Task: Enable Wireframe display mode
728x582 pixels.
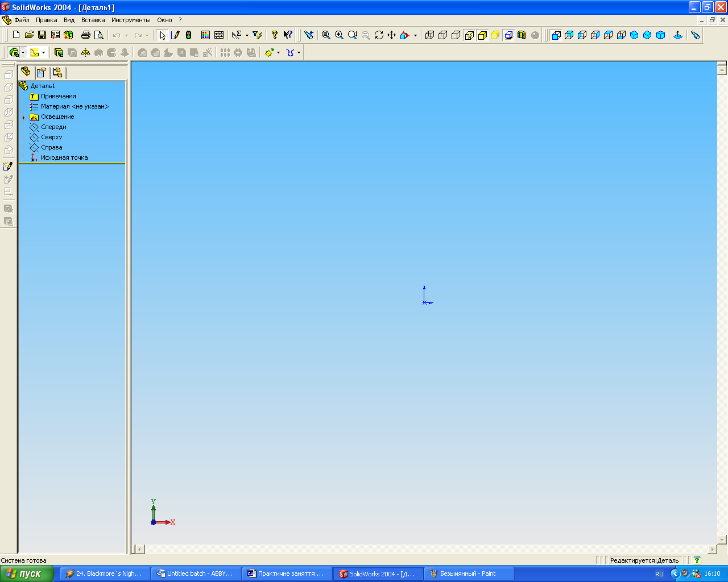Action: click(430, 35)
